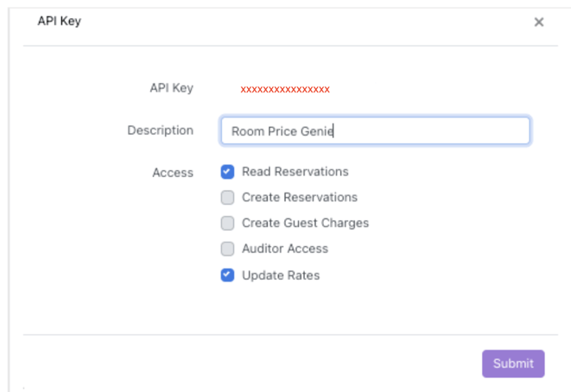
Task: Close the API Key dialog
Action: [539, 22]
